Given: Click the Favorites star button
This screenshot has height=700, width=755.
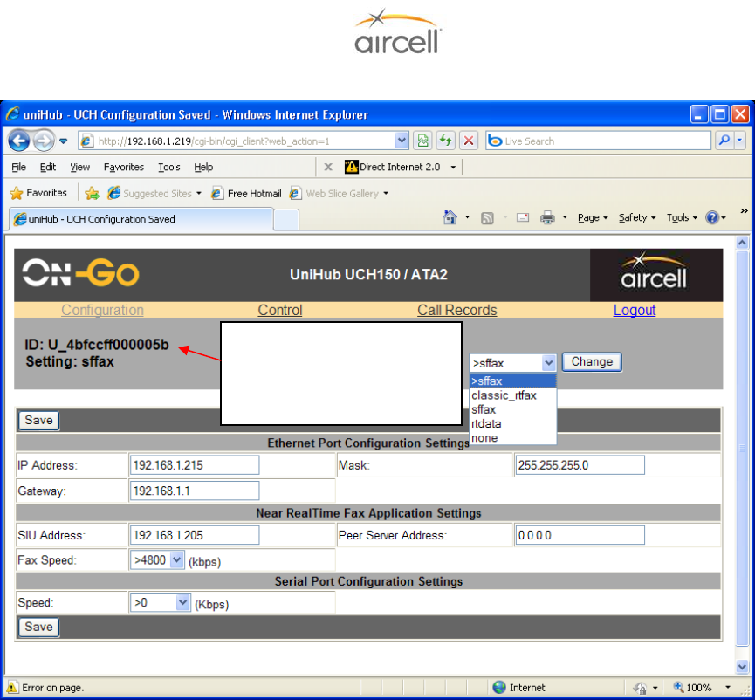Looking at the screenshot, I should [x=38, y=193].
